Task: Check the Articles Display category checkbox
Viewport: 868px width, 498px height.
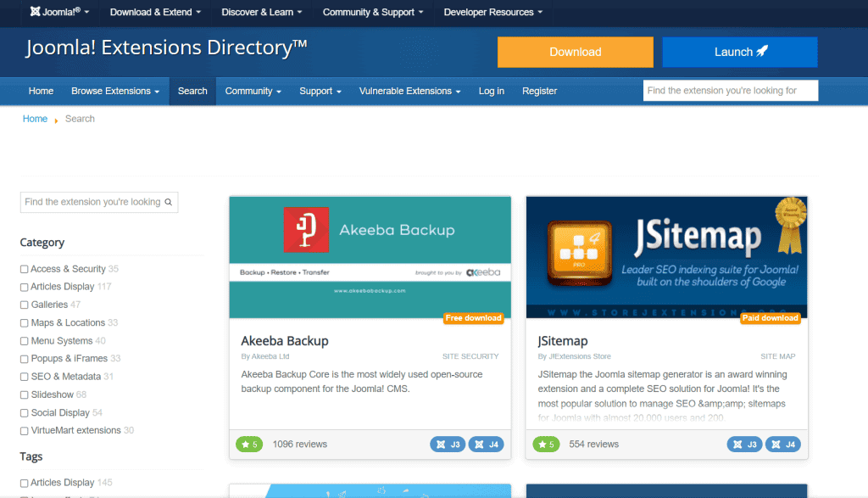Action: click(24, 287)
